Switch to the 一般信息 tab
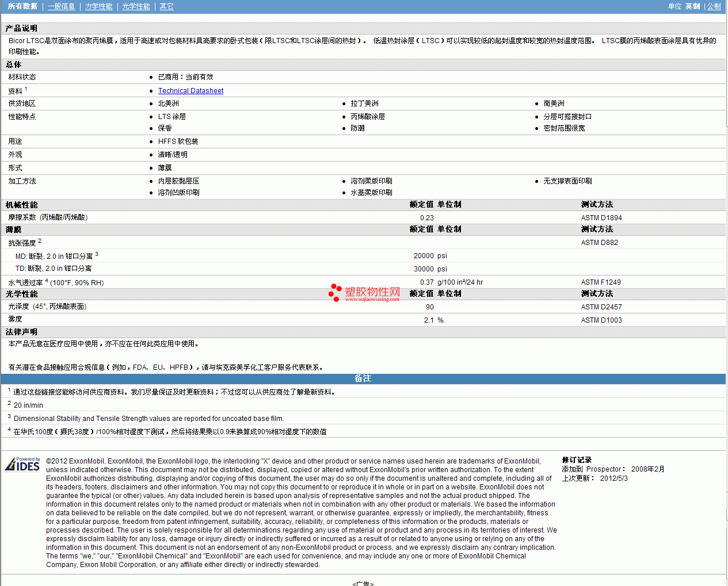The image size is (728, 586). tap(61, 6)
